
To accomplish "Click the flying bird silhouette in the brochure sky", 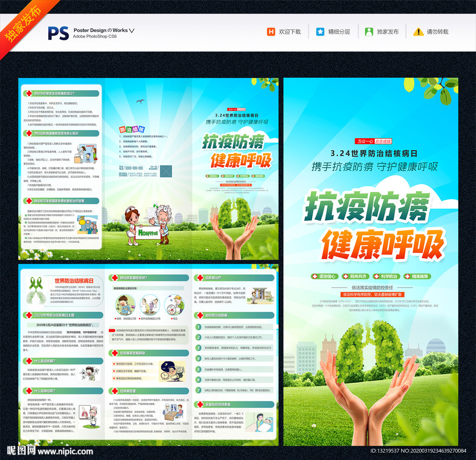I will 140,101.
